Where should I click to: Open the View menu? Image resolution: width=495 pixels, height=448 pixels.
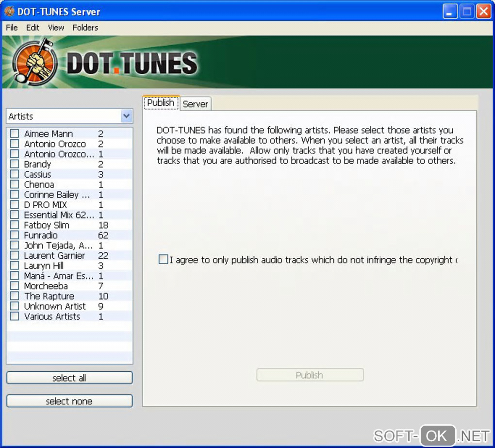click(56, 28)
